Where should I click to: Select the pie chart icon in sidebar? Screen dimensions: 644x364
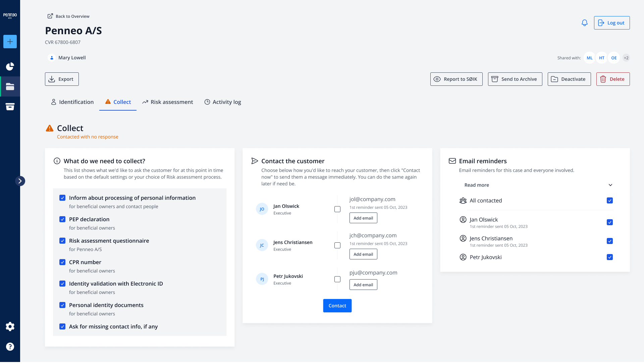(x=10, y=67)
